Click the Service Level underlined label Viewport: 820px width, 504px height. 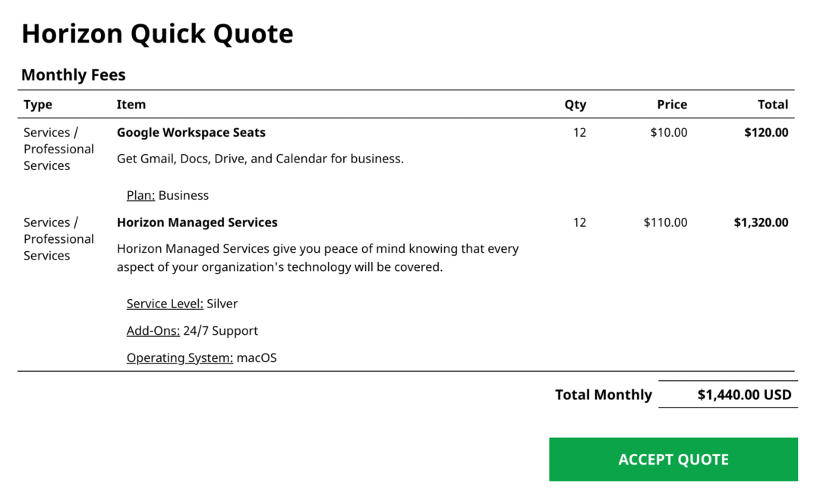(165, 304)
